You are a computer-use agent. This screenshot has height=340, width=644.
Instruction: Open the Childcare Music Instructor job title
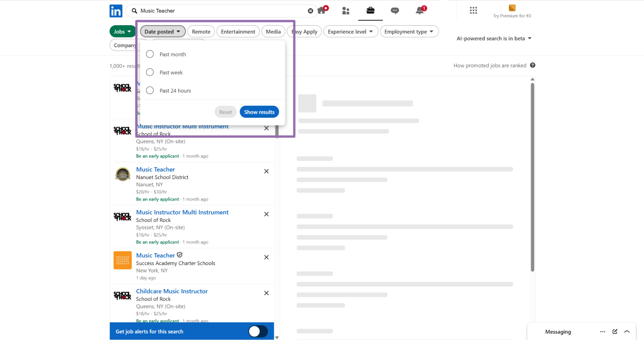172,291
